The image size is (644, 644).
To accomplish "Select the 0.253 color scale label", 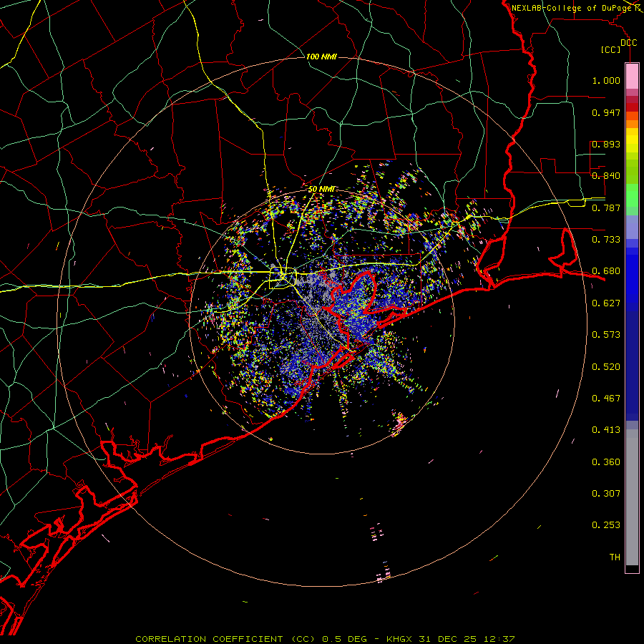I will pyautogui.click(x=606, y=525).
